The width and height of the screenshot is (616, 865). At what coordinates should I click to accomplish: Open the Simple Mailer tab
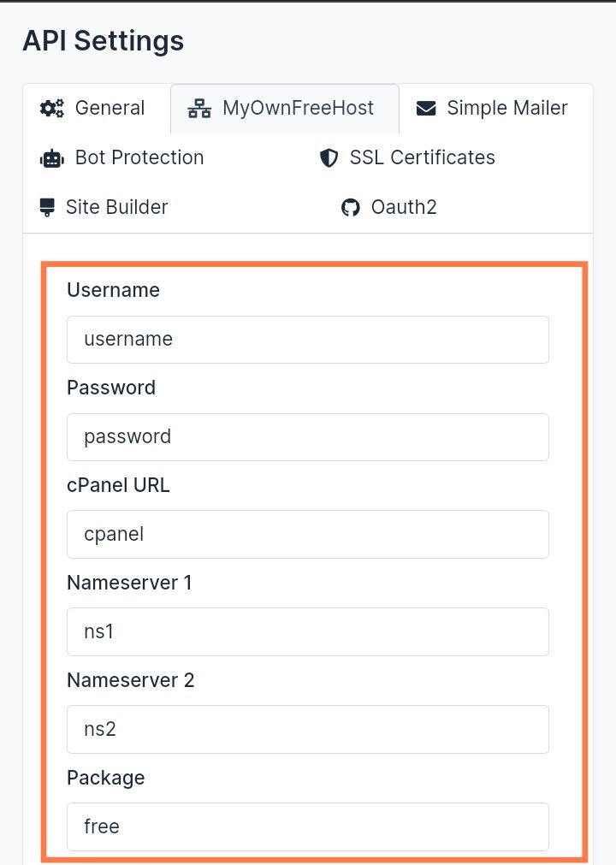tap(491, 108)
